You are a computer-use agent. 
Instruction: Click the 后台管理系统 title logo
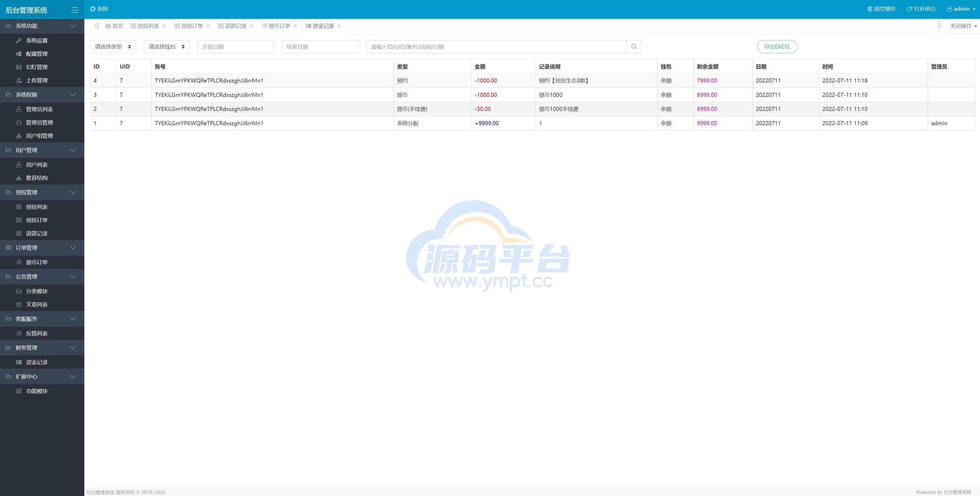[x=26, y=10]
